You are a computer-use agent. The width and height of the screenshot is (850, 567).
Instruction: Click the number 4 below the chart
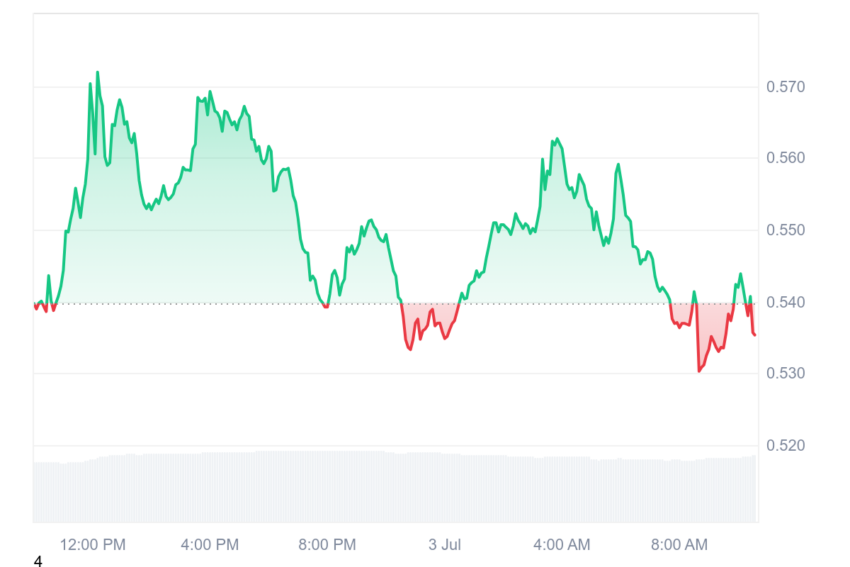(38, 561)
